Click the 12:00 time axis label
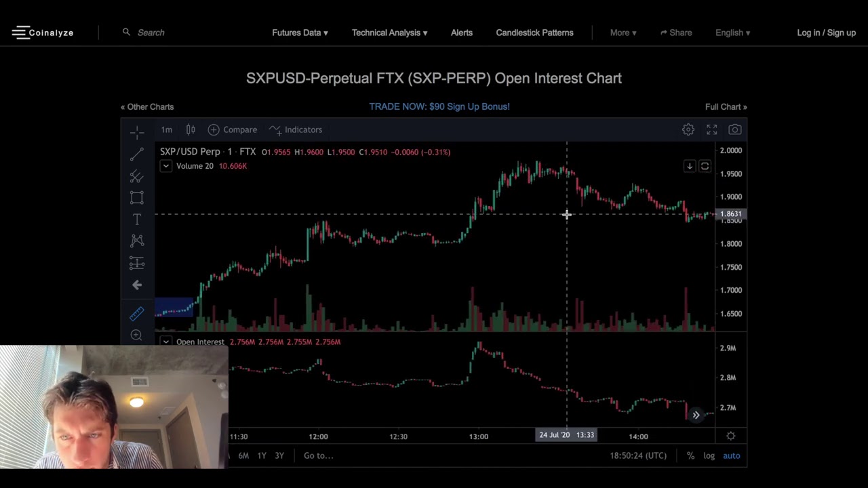The height and width of the screenshot is (488, 868). click(318, 436)
